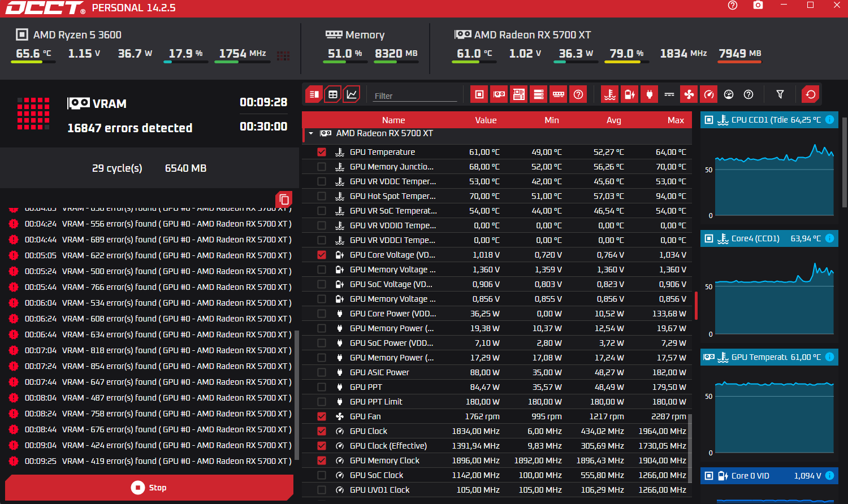
Task: Uncheck the GPU Clock (Effective) checkbox
Action: pyautogui.click(x=322, y=446)
